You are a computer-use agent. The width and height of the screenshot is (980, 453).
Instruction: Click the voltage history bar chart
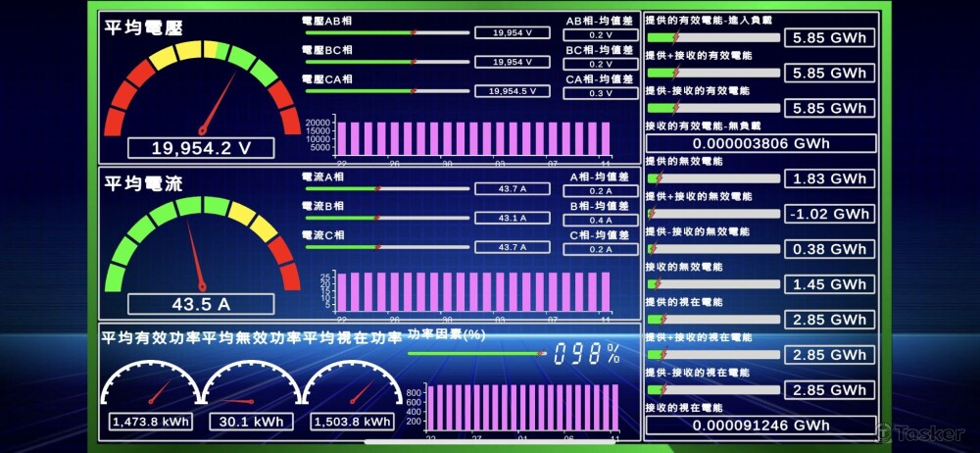pyautogui.click(x=472, y=137)
